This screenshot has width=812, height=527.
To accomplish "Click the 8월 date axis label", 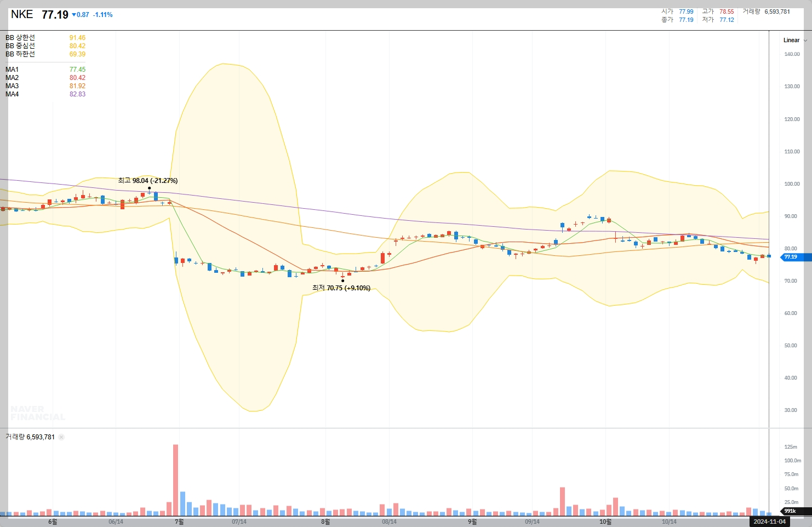I will (325, 522).
